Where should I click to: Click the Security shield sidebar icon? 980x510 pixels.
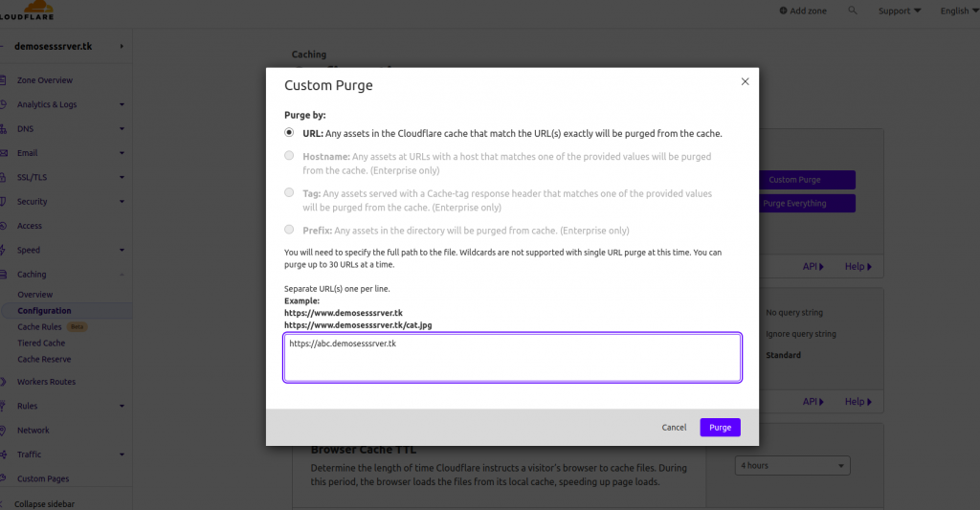point(3,202)
